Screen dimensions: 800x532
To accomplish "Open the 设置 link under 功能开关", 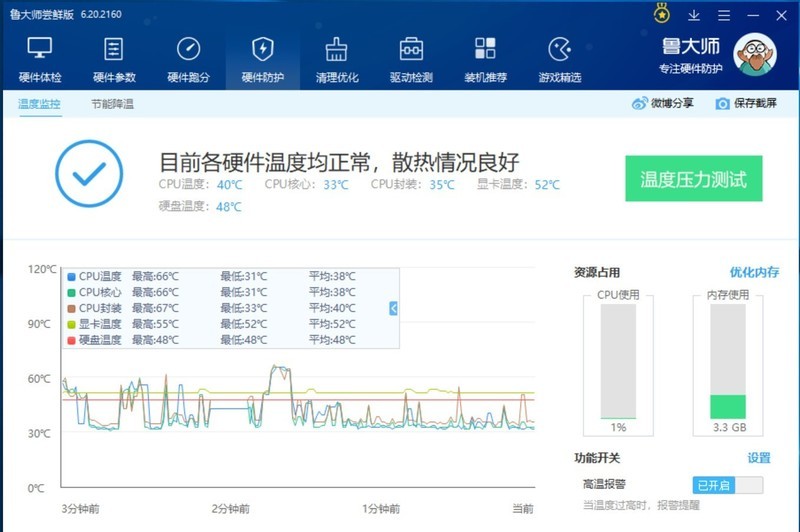I will tap(759, 458).
